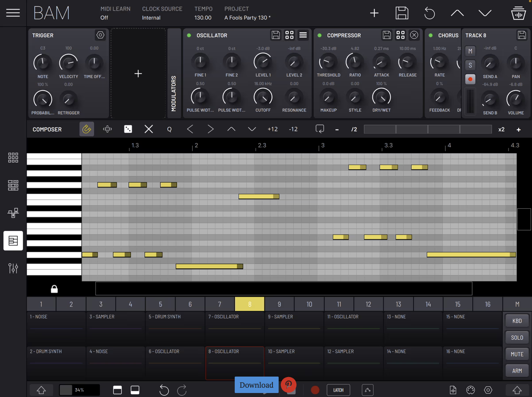The height and width of the screenshot is (397, 532).
Task: Select track tab 9
Action: click(279, 304)
